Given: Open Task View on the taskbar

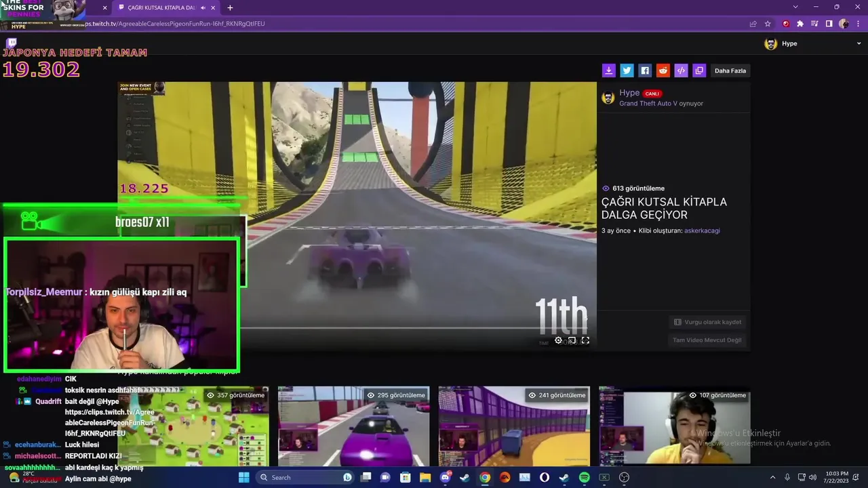Looking at the screenshot, I should [366, 477].
